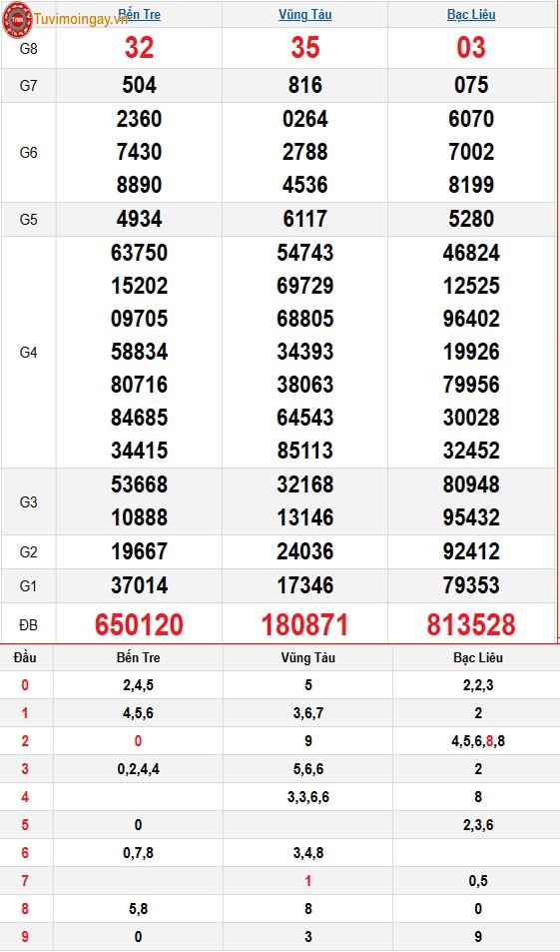Click Bạc Liêu special prize 813528
This screenshot has width=560, height=952.
tap(471, 624)
